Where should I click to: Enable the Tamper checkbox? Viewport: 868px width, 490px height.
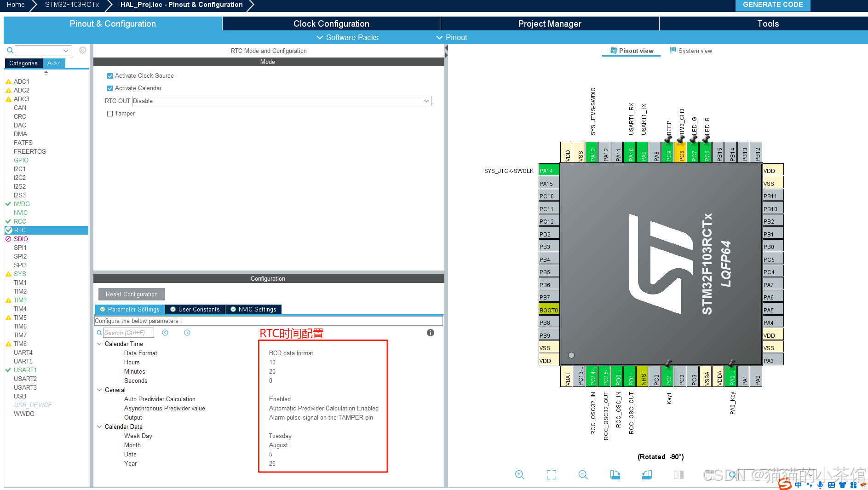pos(110,114)
